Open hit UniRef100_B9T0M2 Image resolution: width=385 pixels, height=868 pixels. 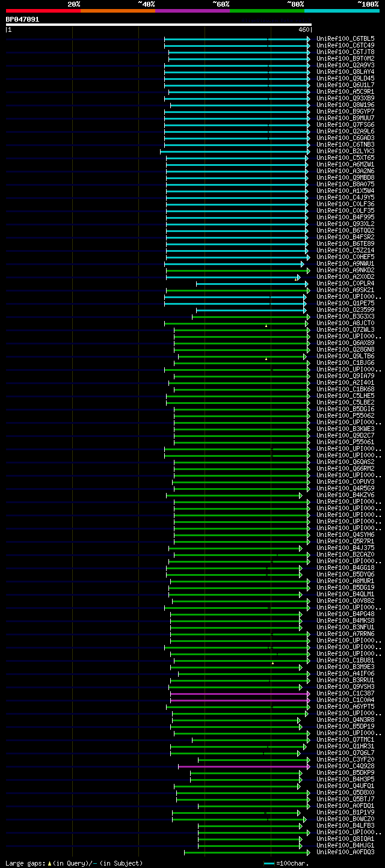(x=345, y=58)
